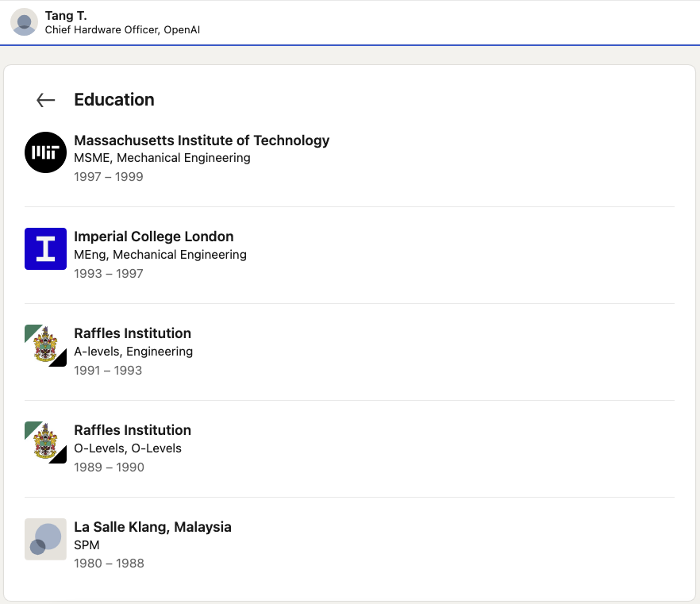This screenshot has width=700, height=604.
Task: Open La Salle Klang, Malaysia school link
Action: point(152,527)
